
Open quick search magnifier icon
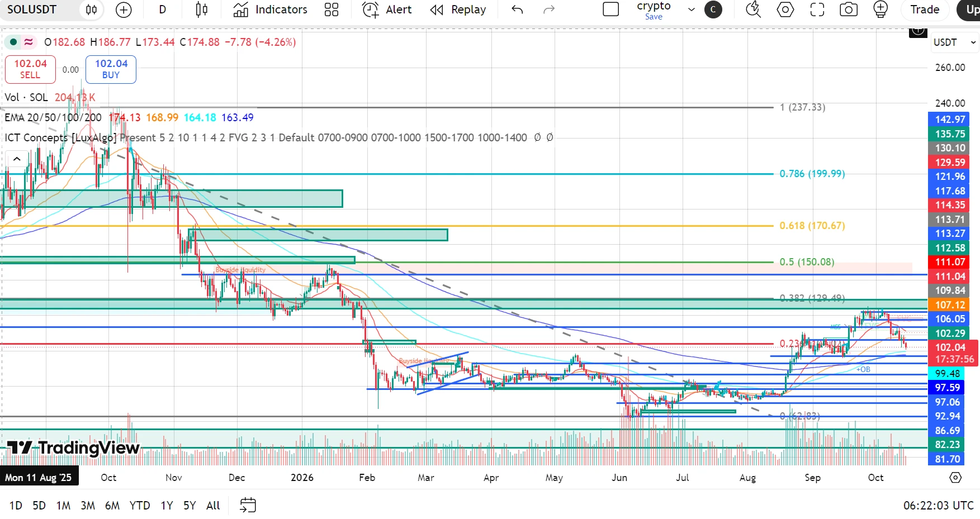pyautogui.click(x=754, y=9)
